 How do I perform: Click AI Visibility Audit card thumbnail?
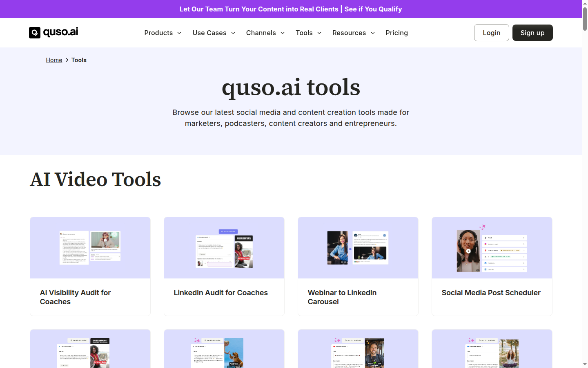click(90, 248)
